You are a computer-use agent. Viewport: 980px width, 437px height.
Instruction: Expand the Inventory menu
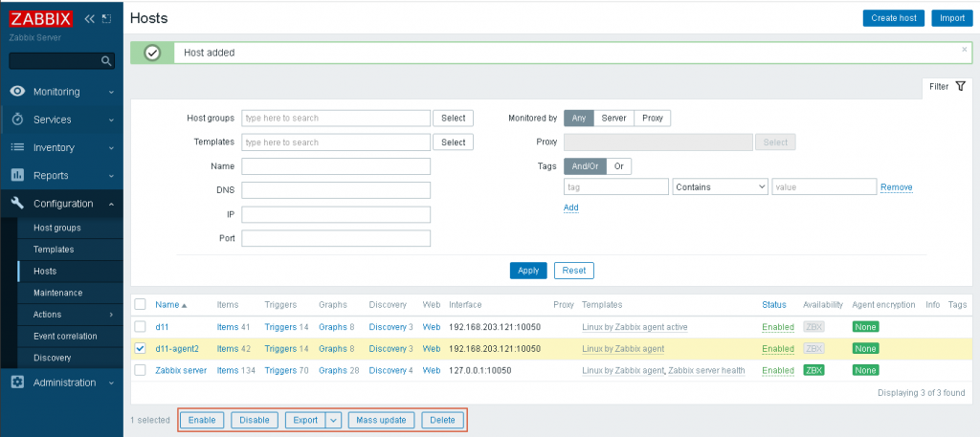[x=111, y=148]
